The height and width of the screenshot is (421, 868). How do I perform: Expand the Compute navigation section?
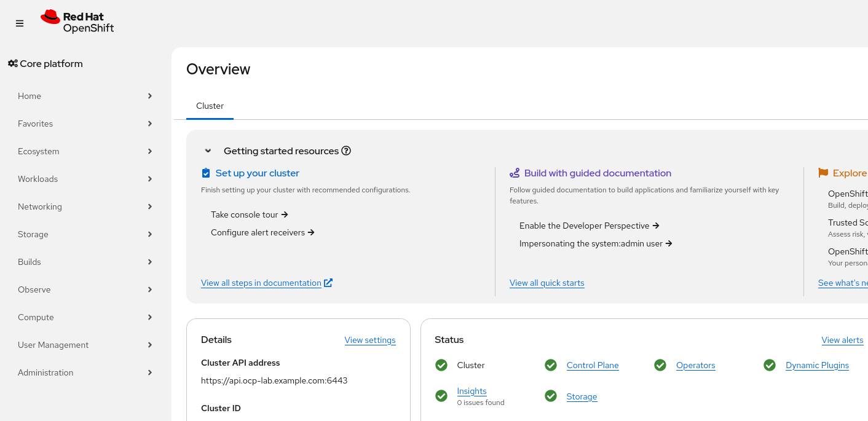pyautogui.click(x=85, y=317)
